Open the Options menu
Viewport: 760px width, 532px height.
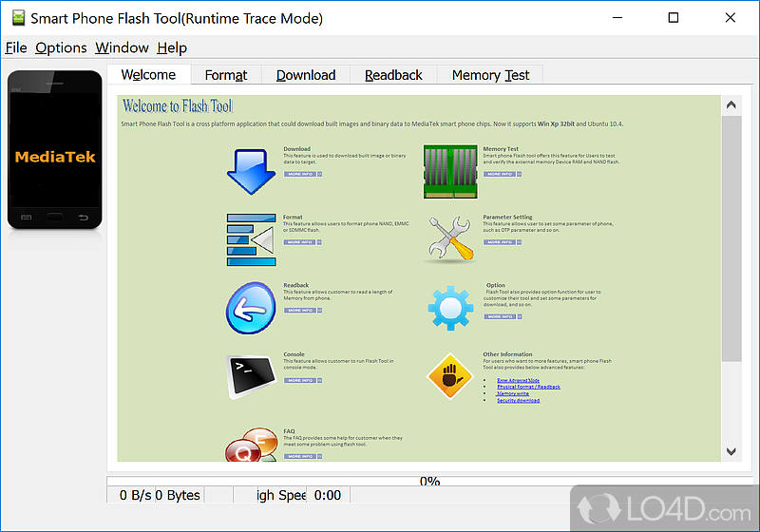(61, 47)
